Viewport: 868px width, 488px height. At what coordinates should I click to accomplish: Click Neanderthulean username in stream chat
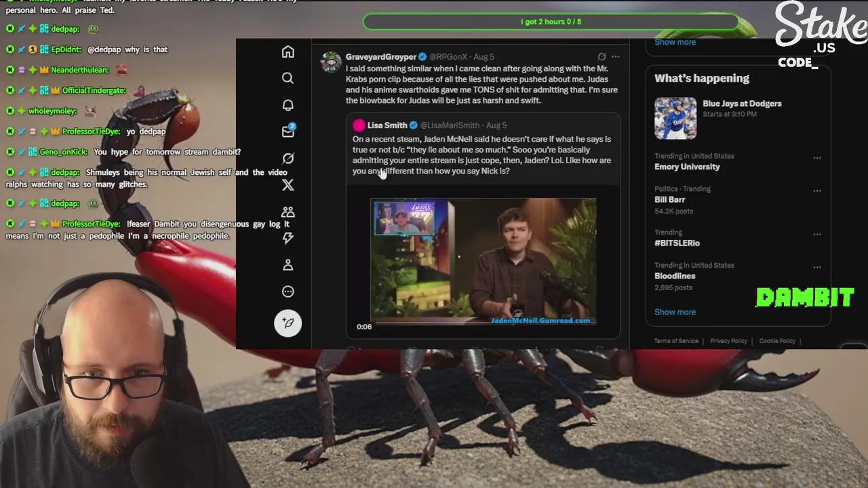(x=79, y=70)
